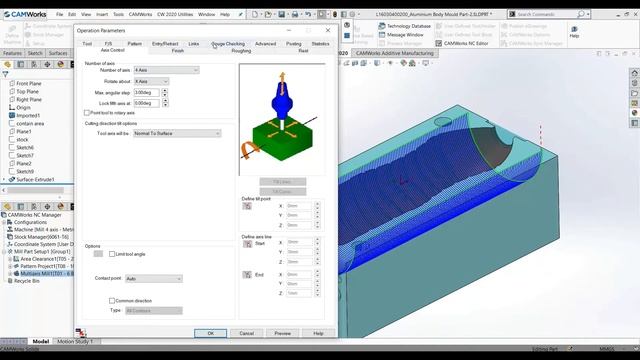640x360 pixels.
Task: Select the Recycle Bin item
Action: (x=23, y=281)
